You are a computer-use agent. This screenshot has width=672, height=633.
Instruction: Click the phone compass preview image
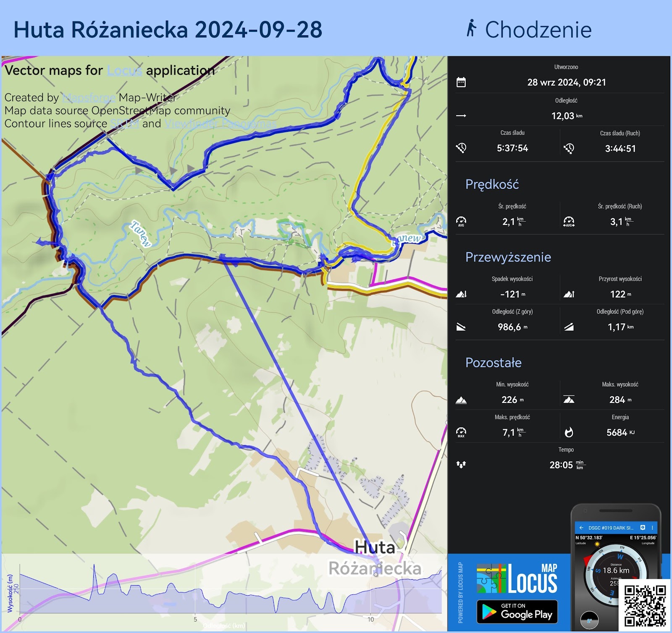616,567
